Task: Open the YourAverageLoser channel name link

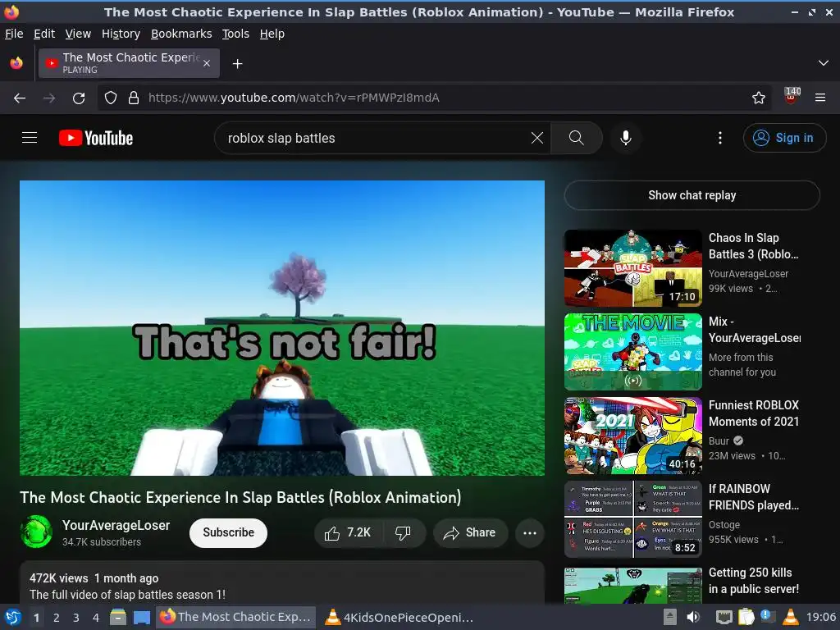Action: click(116, 526)
